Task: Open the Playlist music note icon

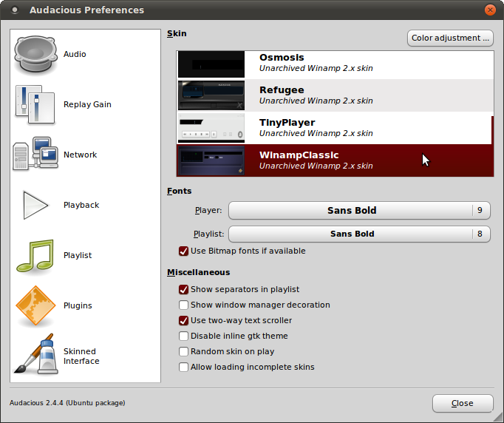Action: tap(35, 256)
